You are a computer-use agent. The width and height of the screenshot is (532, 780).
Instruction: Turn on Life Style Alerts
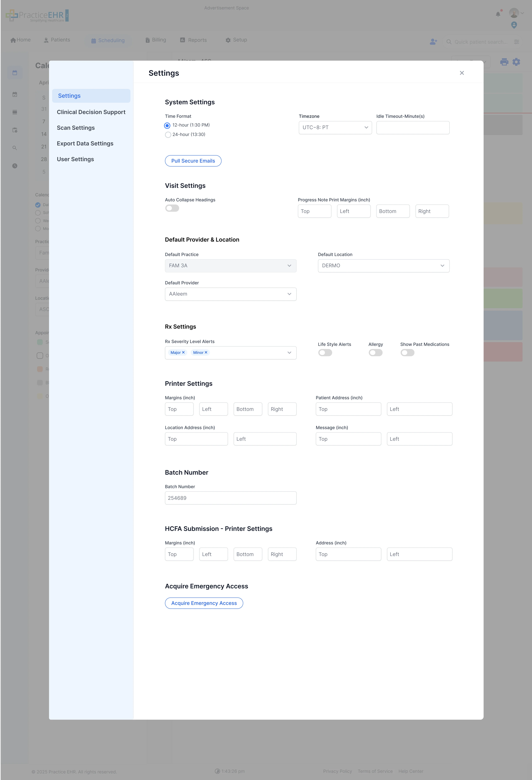pyautogui.click(x=325, y=352)
